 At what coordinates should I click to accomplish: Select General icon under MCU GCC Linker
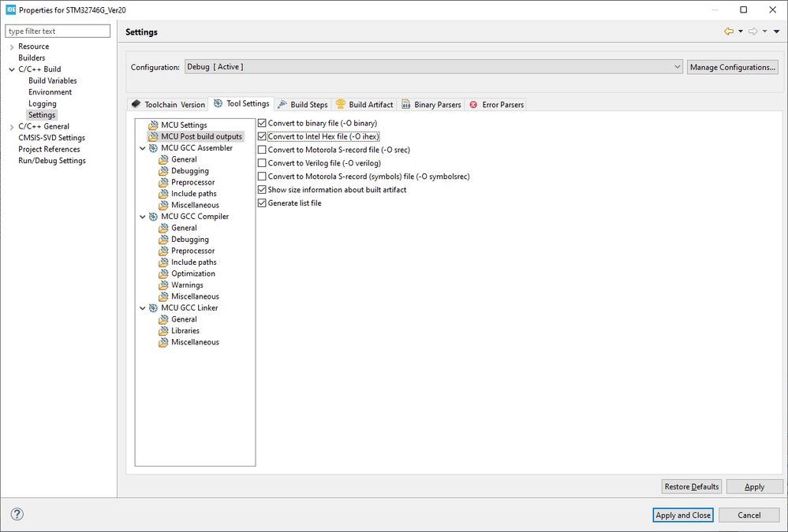tap(163, 319)
